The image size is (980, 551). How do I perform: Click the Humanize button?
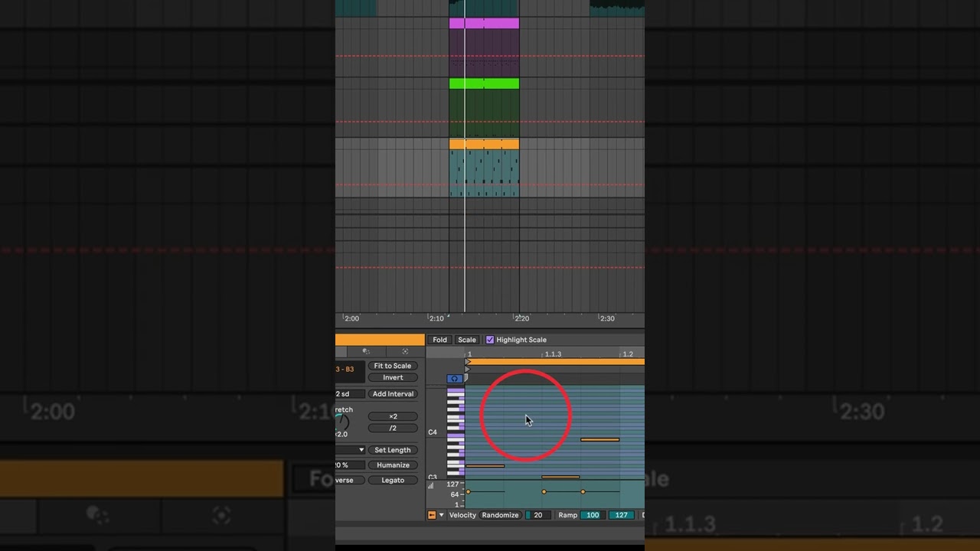click(393, 465)
